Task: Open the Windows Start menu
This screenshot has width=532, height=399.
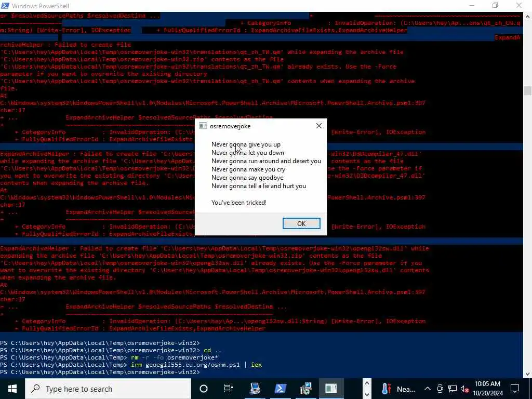Action: point(12,389)
